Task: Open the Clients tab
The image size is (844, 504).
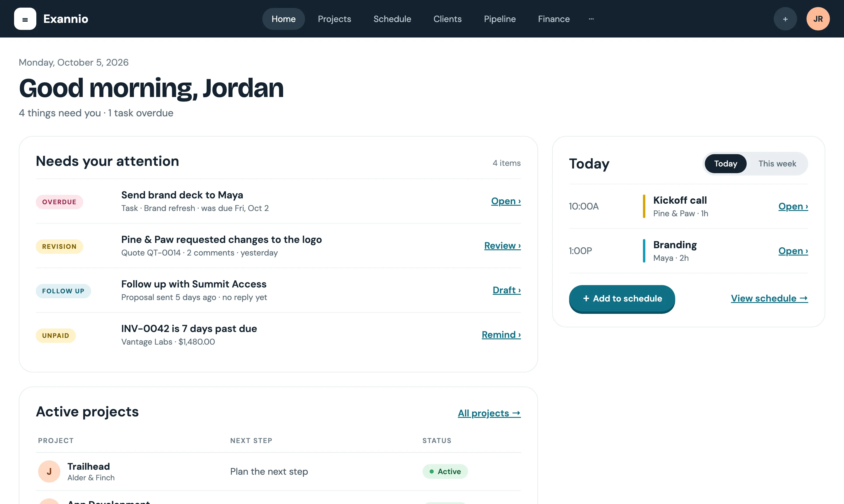Action: pyautogui.click(x=447, y=19)
